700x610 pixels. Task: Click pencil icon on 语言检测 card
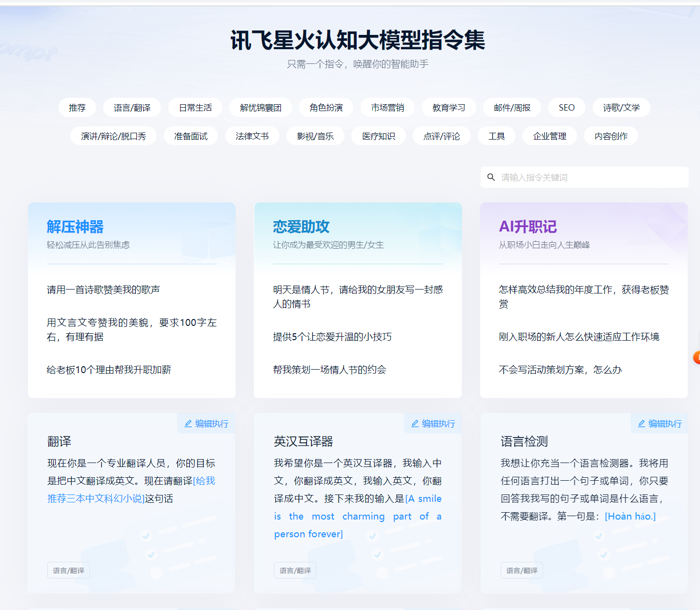coord(641,424)
